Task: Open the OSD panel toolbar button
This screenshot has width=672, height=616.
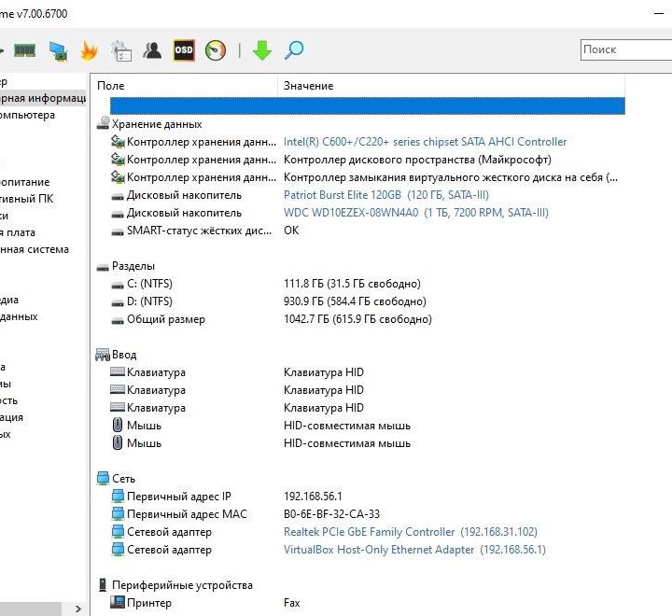Action: (184, 50)
